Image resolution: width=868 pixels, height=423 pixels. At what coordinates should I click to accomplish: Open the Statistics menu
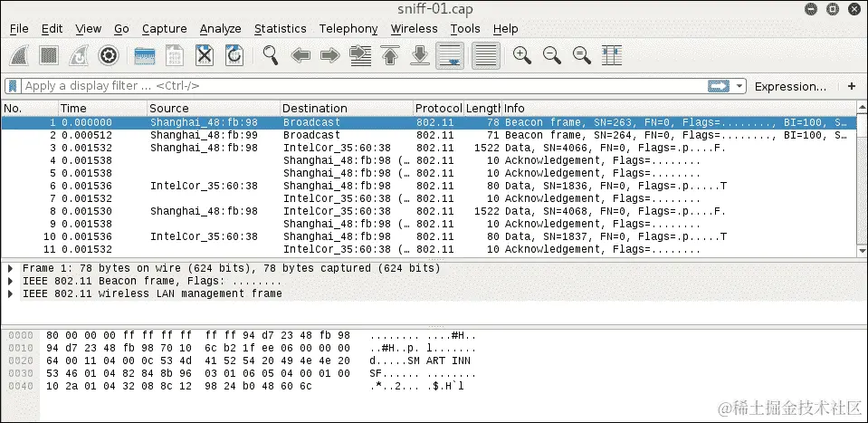(x=280, y=29)
